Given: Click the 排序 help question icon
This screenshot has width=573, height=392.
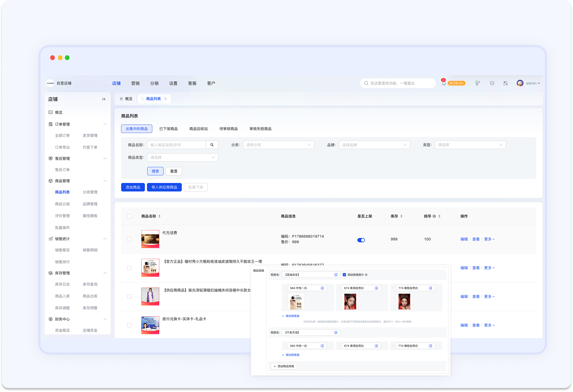Looking at the screenshot, I should click(x=434, y=216).
